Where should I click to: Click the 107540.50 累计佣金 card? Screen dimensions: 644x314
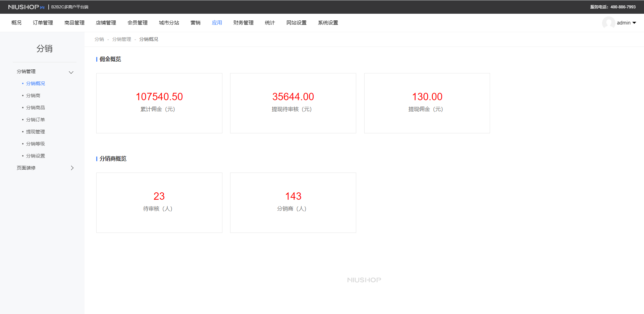pyautogui.click(x=159, y=103)
